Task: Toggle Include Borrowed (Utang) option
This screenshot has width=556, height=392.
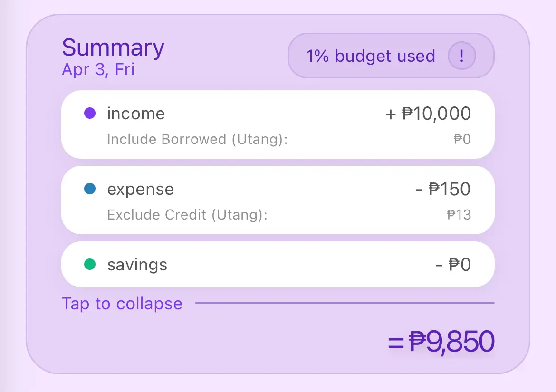Action: point(198,139)
